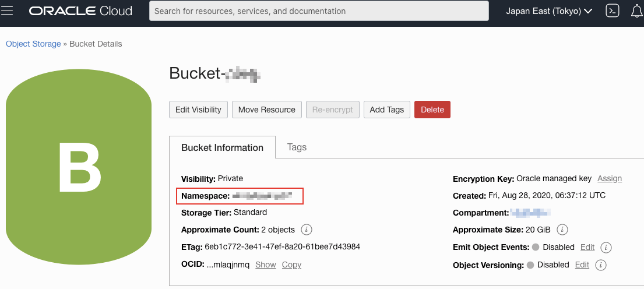Assign an encryption key
This screenshot has height=289, width=644.
click(610, 178)
